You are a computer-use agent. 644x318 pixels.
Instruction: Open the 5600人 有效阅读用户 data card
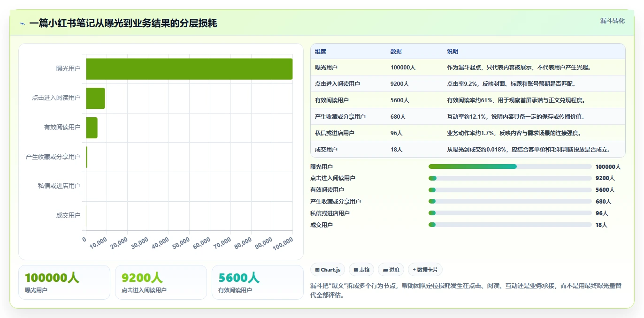[x=258, y=282]
